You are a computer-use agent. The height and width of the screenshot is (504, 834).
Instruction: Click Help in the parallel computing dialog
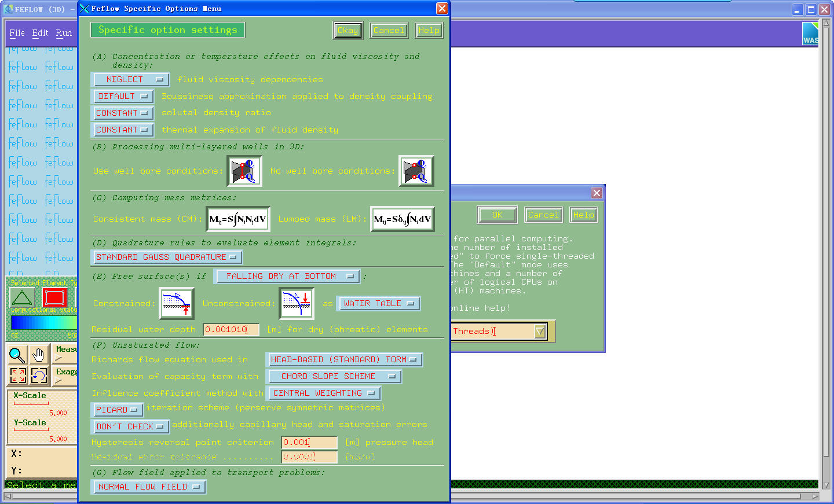point(583,215)
